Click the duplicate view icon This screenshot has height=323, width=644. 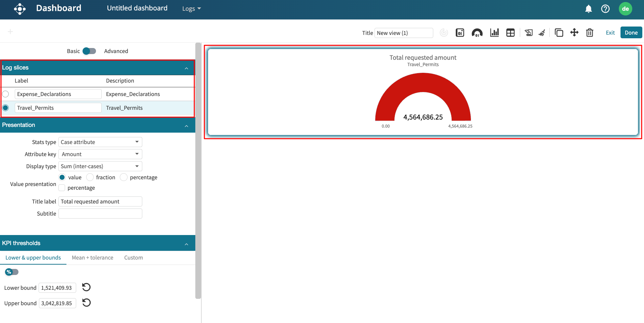(x=559, y=33)
